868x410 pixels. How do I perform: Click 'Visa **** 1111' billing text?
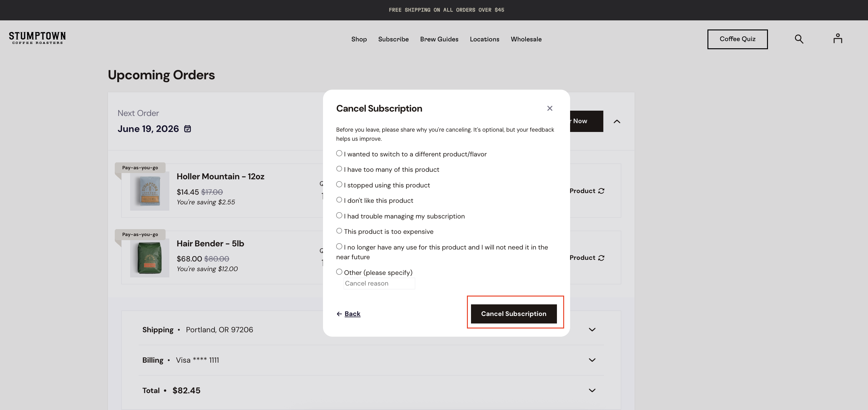[x=198, y=360]
